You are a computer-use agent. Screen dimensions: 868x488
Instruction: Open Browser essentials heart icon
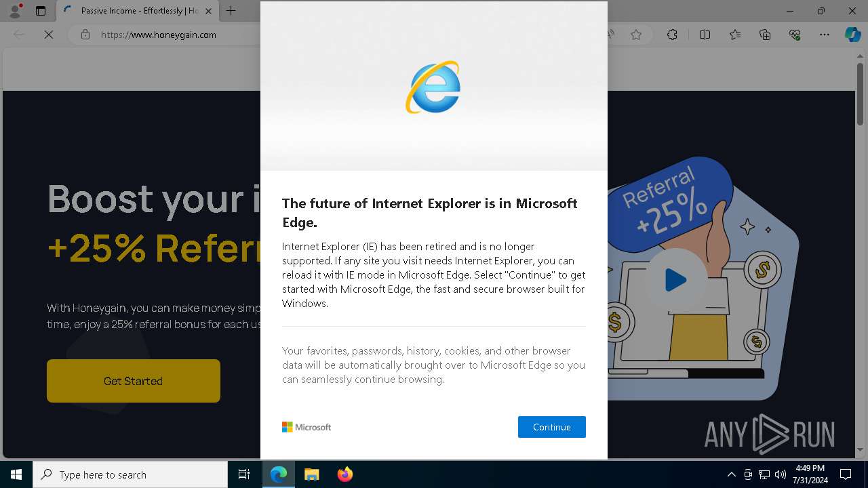[x=795, y=35]
